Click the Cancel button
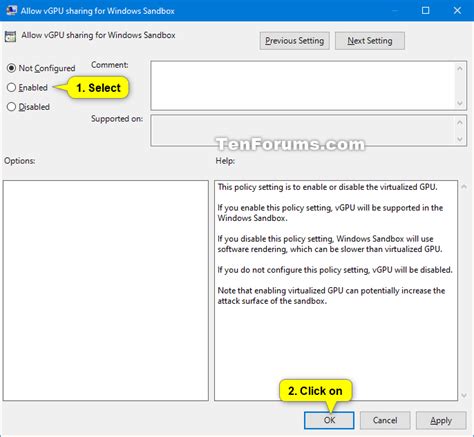474x437 pixels. [385, 420]
